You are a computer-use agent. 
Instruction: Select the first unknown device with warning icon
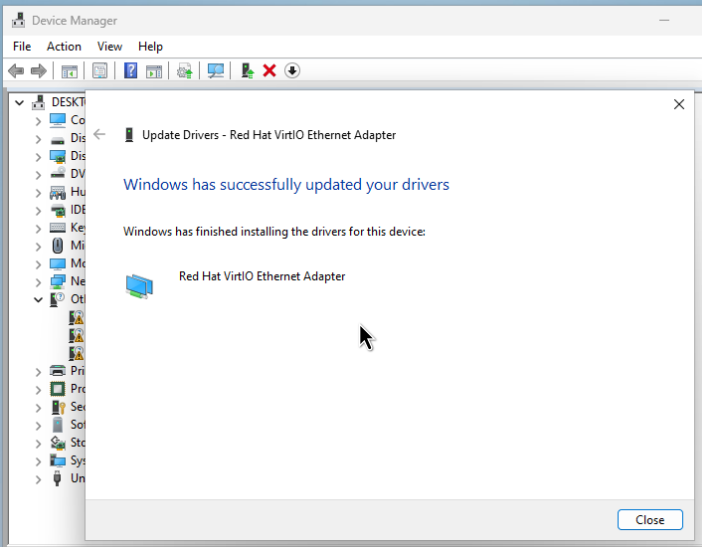point(76,317)
